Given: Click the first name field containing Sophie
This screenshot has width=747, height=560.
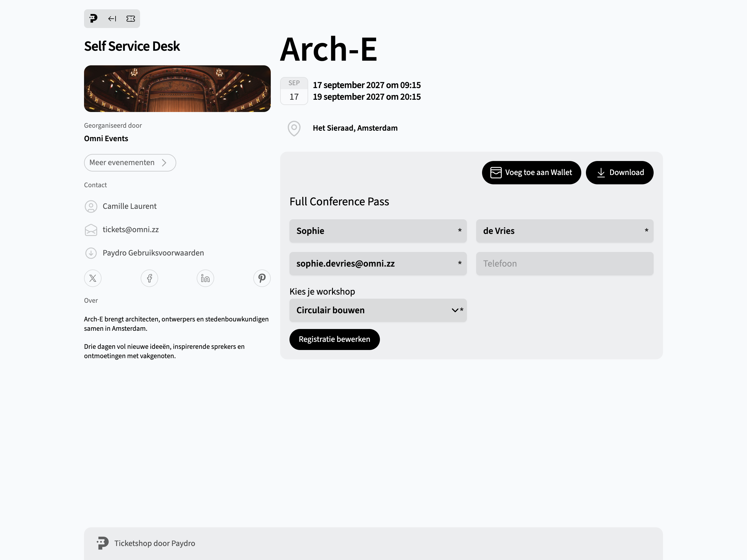Looking at the screenshot, I should (378, 231).
